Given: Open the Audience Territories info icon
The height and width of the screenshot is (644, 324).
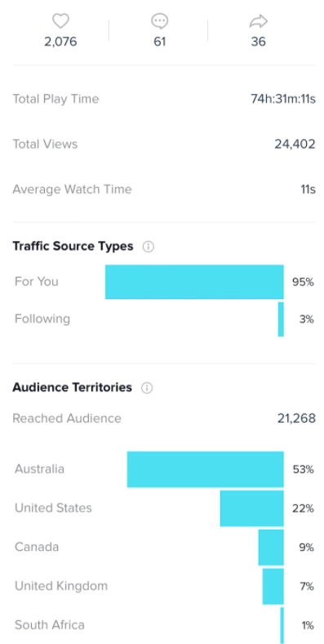Looking at the screenshot, I should point(147,387).
